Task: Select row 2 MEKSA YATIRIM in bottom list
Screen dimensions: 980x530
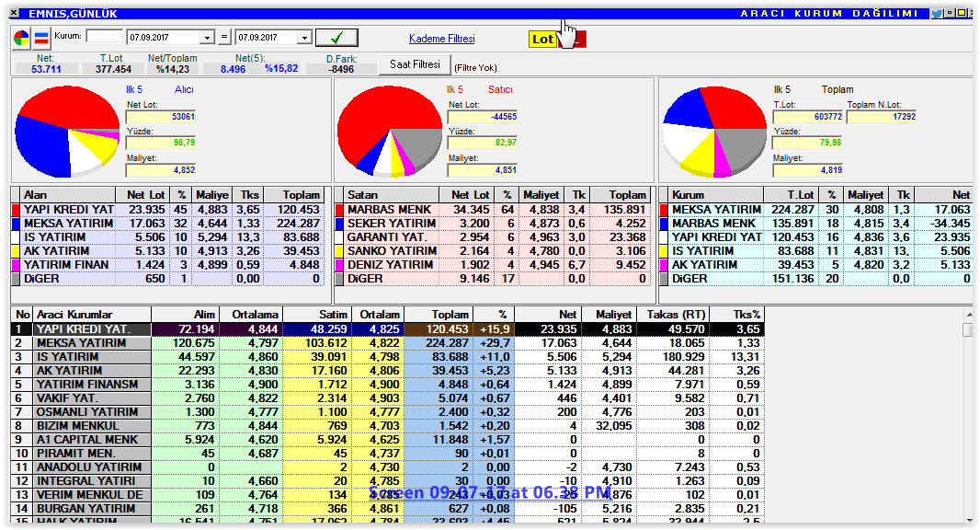Action: pyautogui.click(x=388, y=343)
